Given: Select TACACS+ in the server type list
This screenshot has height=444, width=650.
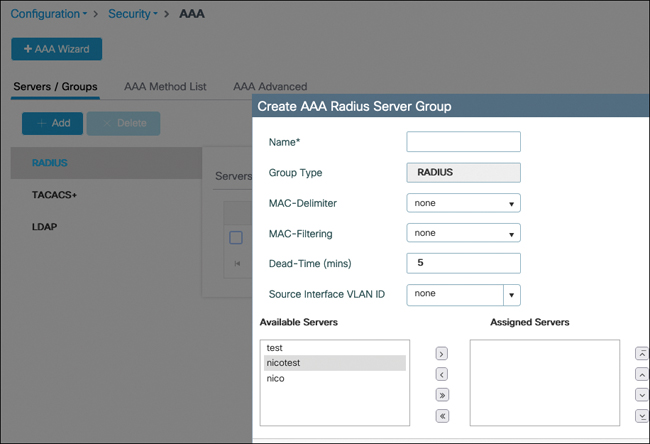Looking at the screenshot, I should click(55, 194).
